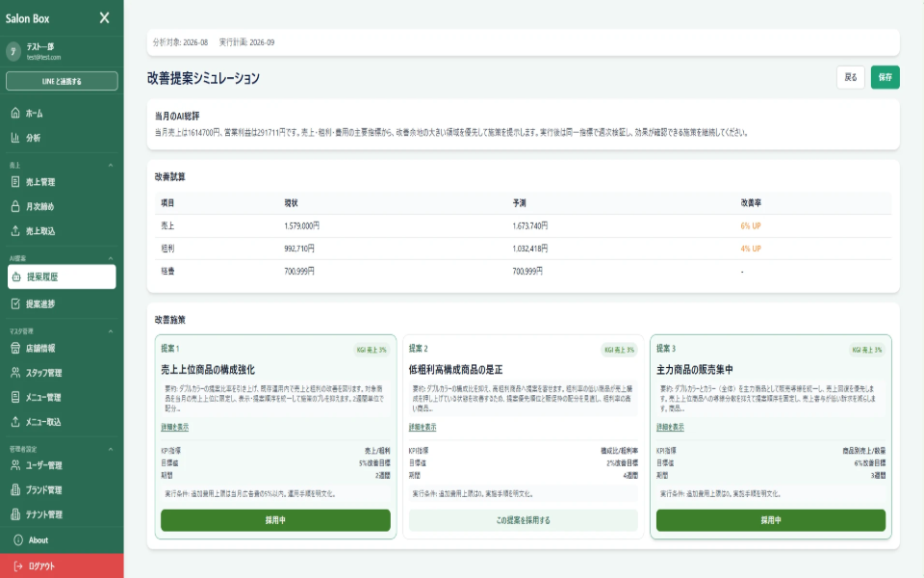The image size is (924, 578).
Task: Collapse the AI提案 sidebar section
Action: pos(110,258)
